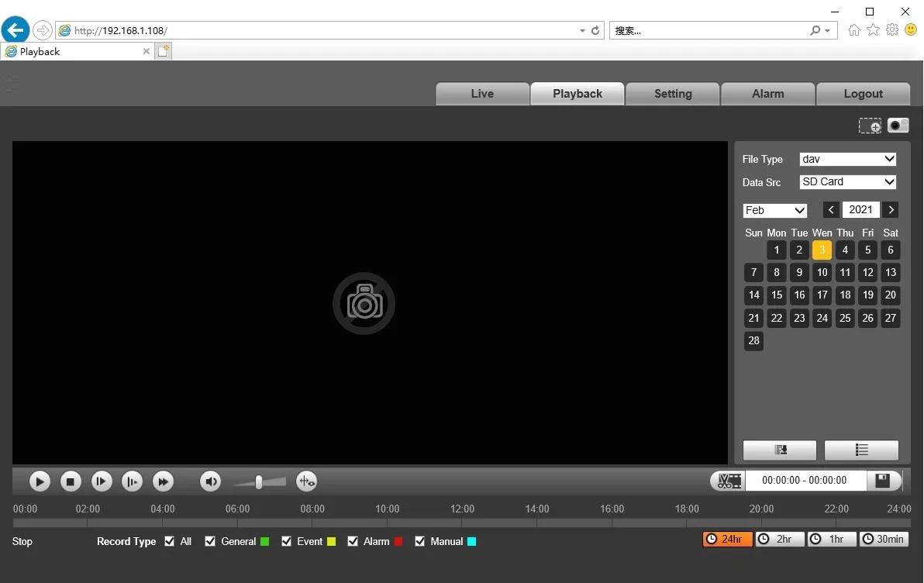Open the rules info icon beside the volume slider

(306, 481)
